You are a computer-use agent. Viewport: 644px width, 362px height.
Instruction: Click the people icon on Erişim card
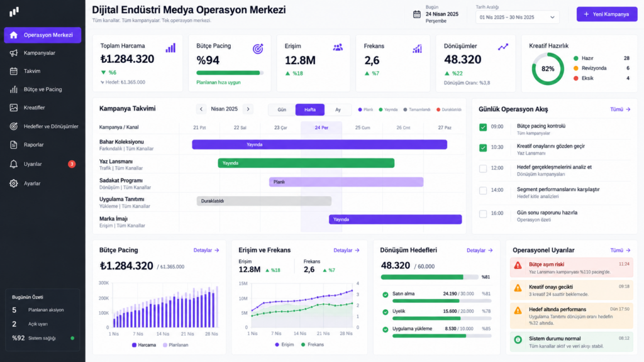(x=338, y=48)
